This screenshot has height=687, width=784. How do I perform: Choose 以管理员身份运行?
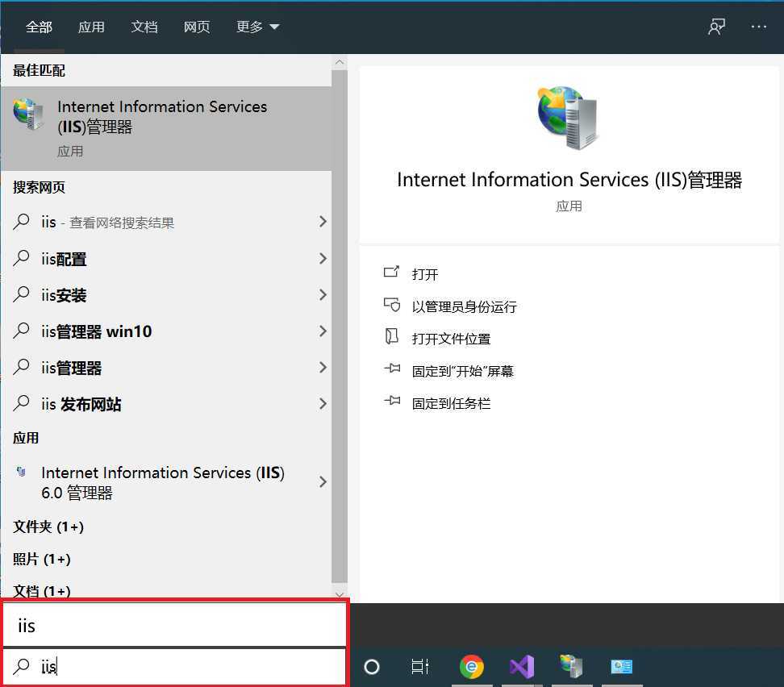tap(464, 306)
